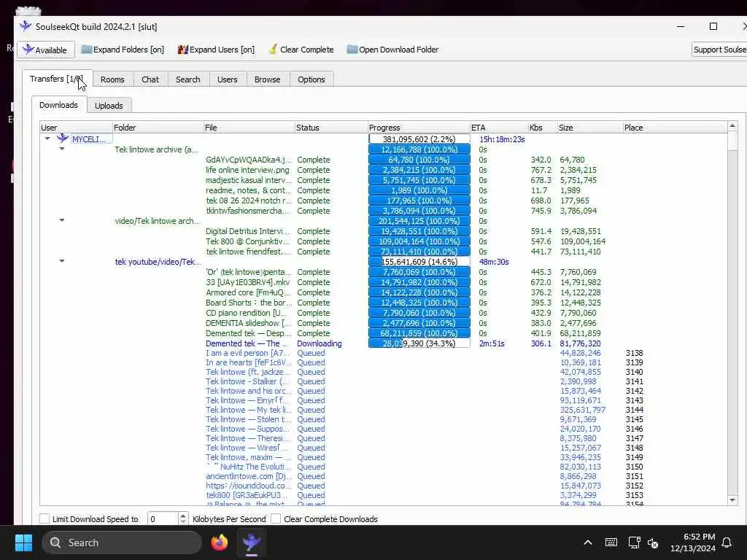Viewport: 747px width, 560px height.
Task: Click the Available status button label
Action: pos(51,50)
